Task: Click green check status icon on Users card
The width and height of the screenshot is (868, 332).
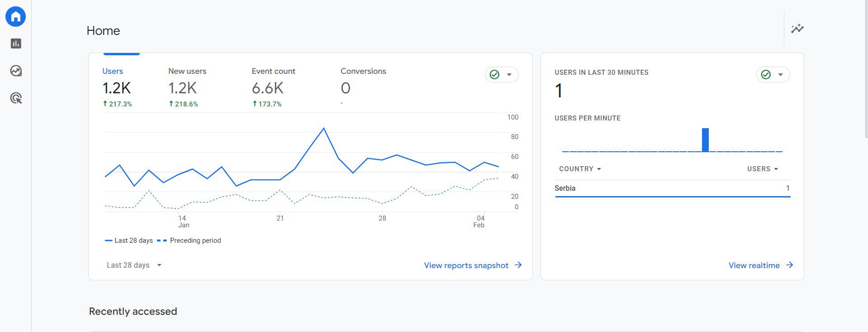Action: [x=494, y=75]
